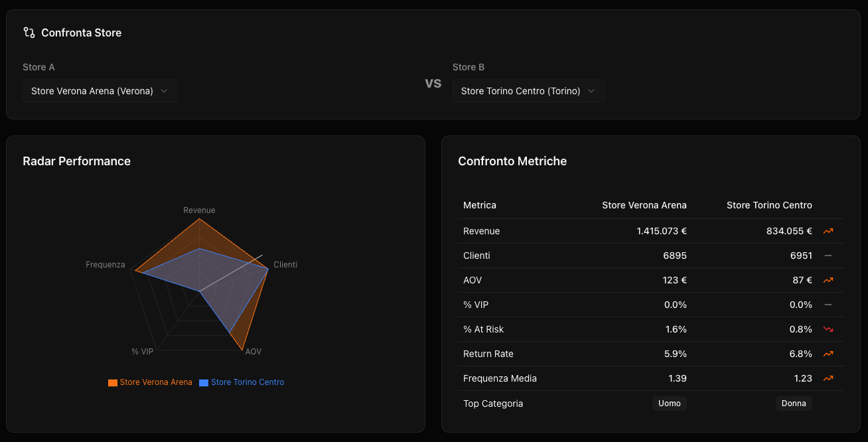Click the trend arrow for Return Rate
Screen dimensions: 868x442
click(828, 354)
